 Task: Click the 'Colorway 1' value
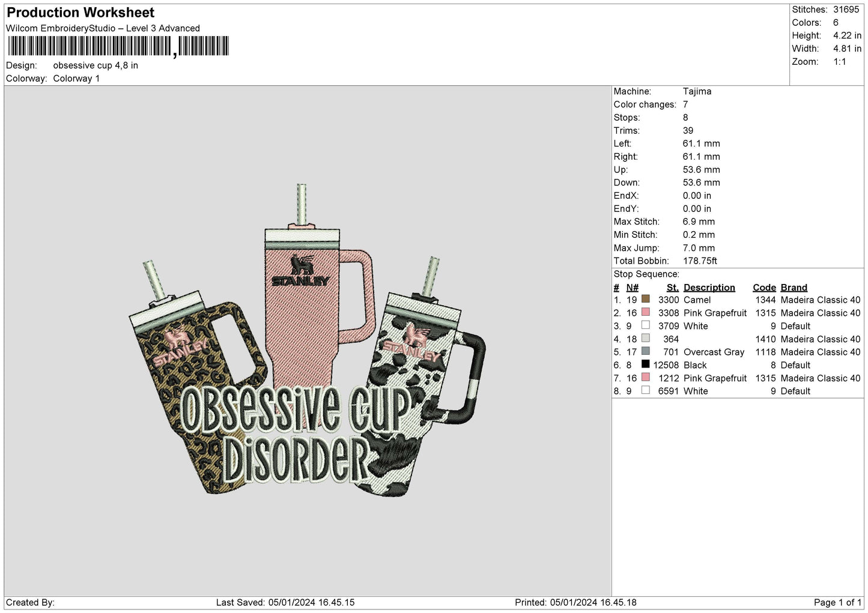point(76,79)
